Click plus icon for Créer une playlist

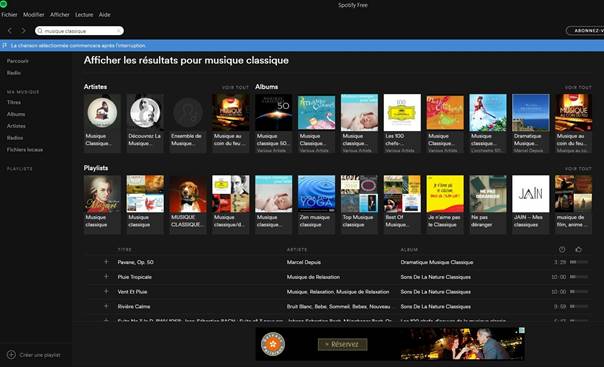click(11, 355)
